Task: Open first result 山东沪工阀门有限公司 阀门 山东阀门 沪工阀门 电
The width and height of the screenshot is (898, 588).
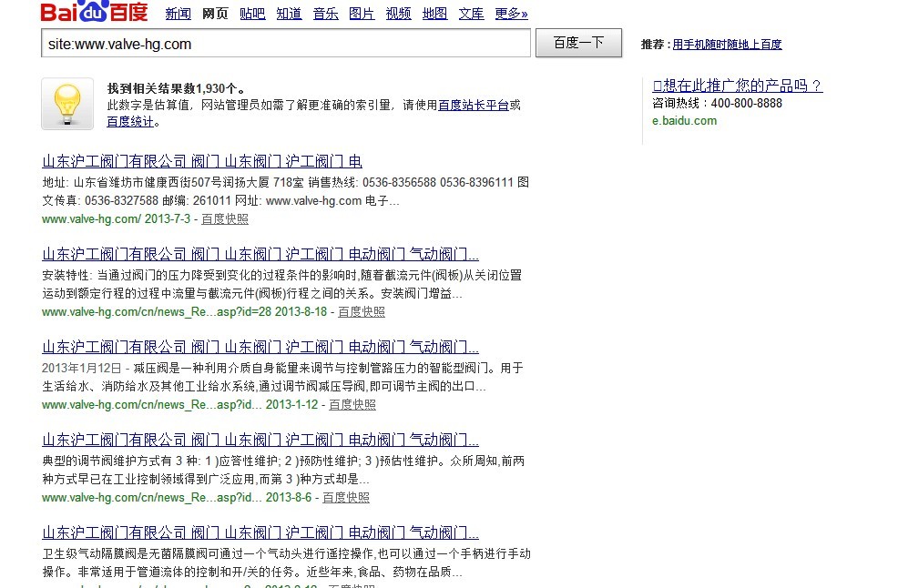Action: 202,161
